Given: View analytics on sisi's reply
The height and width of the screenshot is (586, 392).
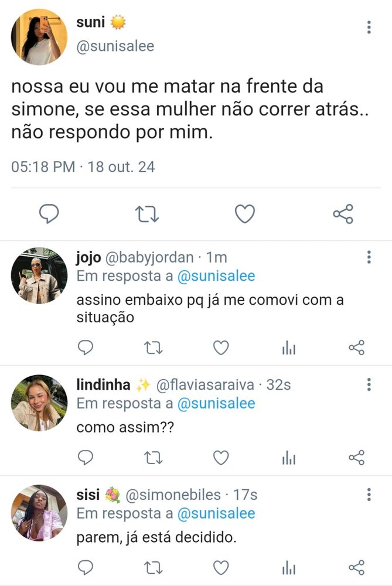Looking at the screenshot, I should (289, 567).
